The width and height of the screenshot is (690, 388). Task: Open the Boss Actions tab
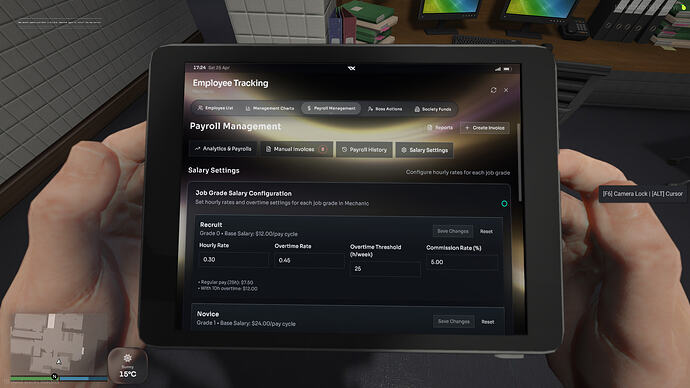[x=385, y=109]
